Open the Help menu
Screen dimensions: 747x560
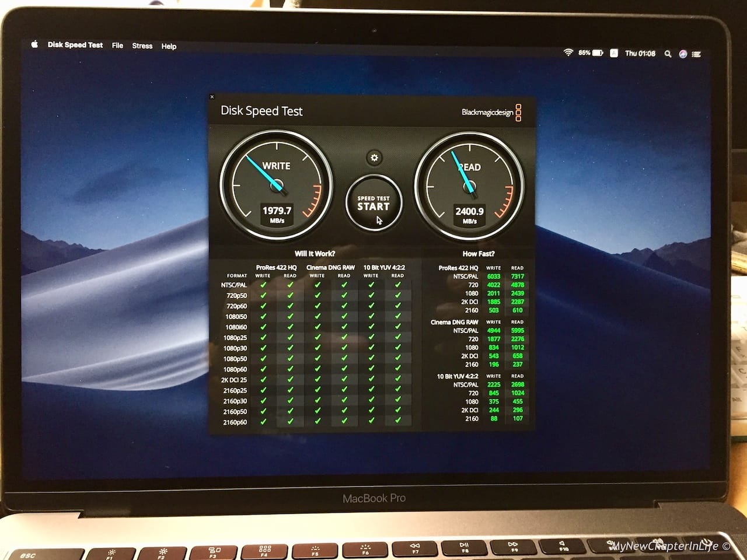[169, 46]
